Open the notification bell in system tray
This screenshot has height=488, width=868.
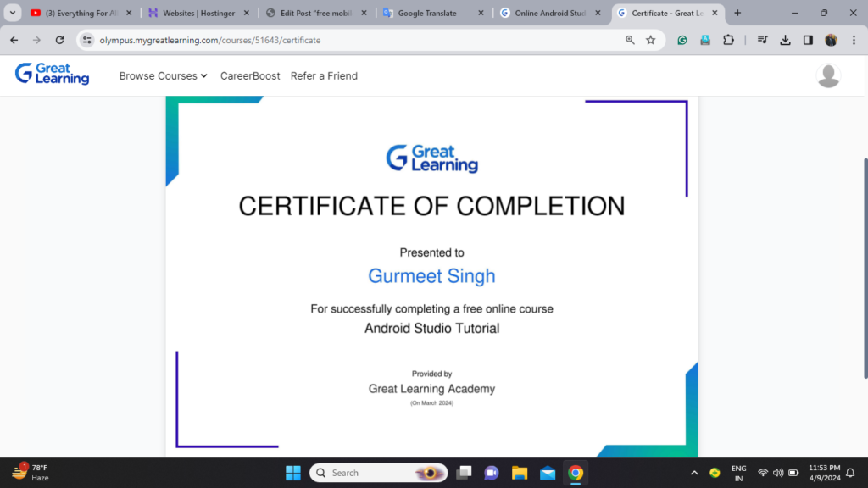coord(851,473)
